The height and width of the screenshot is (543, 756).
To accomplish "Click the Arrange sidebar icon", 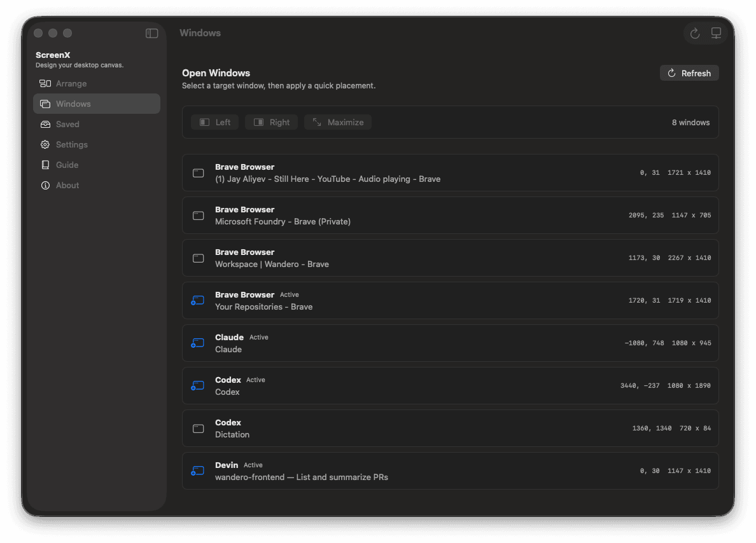I will tap(45, 84).
